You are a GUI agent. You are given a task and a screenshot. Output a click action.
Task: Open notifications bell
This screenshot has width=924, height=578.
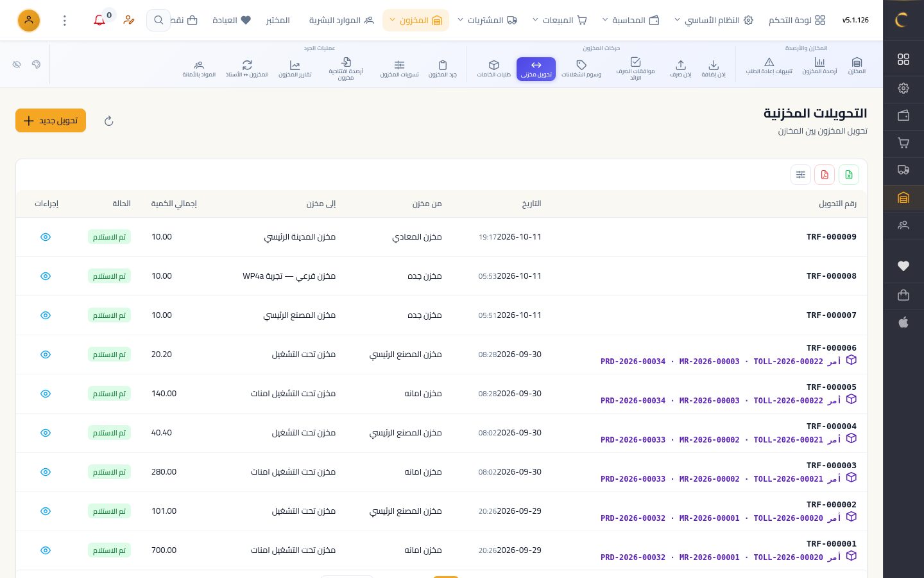[x=99, y=21]
